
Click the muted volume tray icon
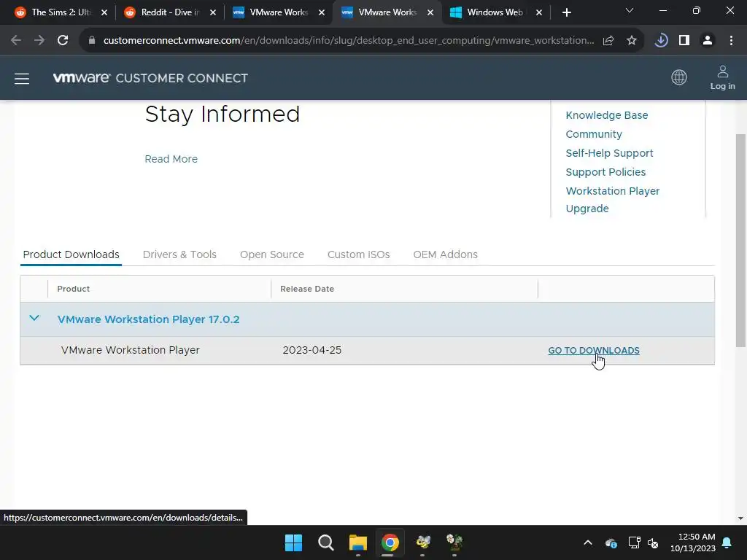click(653, 542)
